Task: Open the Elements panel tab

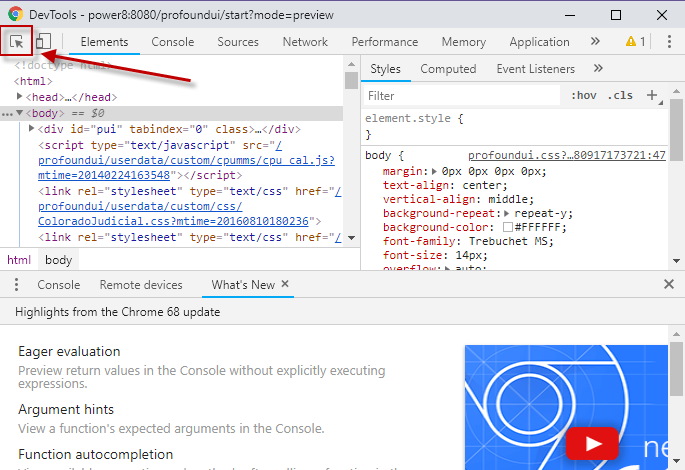Action: 104,42
